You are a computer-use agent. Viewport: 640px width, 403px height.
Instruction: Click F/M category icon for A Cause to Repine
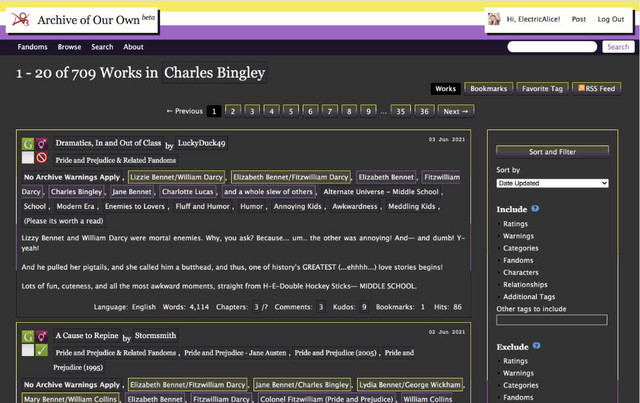click(x=42, y=336)
